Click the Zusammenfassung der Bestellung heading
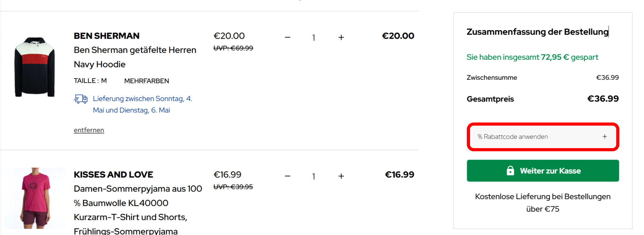 537,32
